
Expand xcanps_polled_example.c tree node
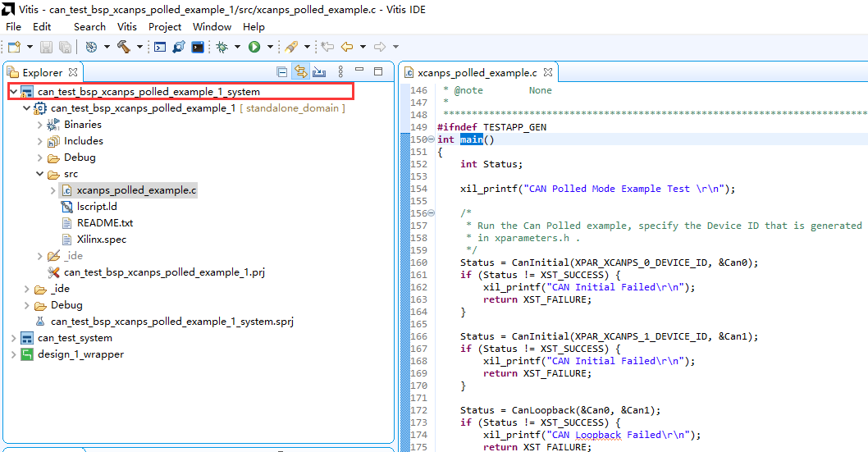pyautogui.click(x=53, y=190)
